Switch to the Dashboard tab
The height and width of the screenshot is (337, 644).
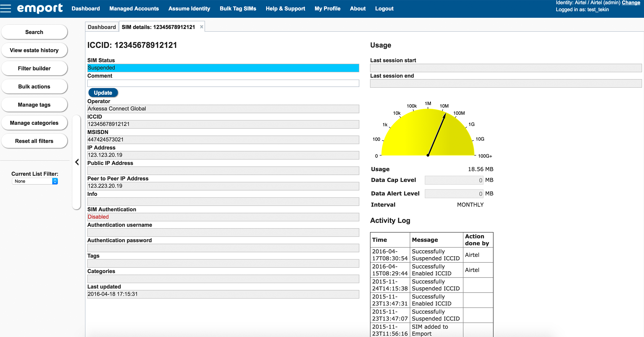click(102, 27)
